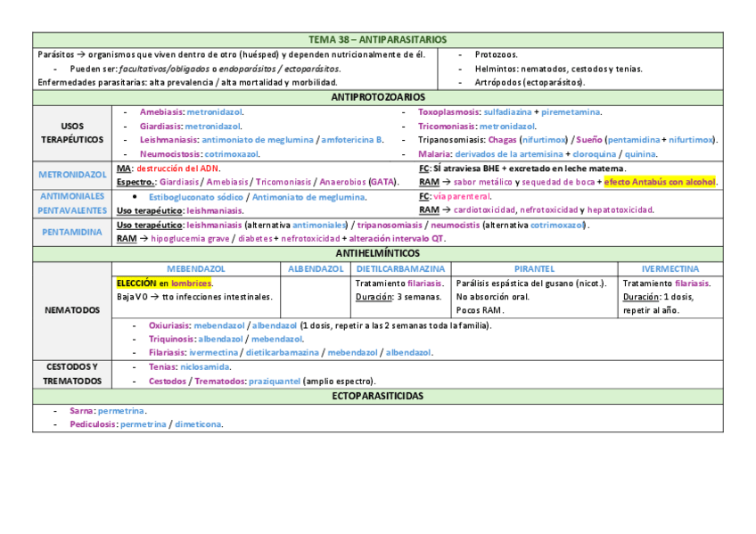This screenshot has height=534, width=756.
Task: Click highlighted 'ELECCIÓN en lombrices'
Action: [164, 283]
